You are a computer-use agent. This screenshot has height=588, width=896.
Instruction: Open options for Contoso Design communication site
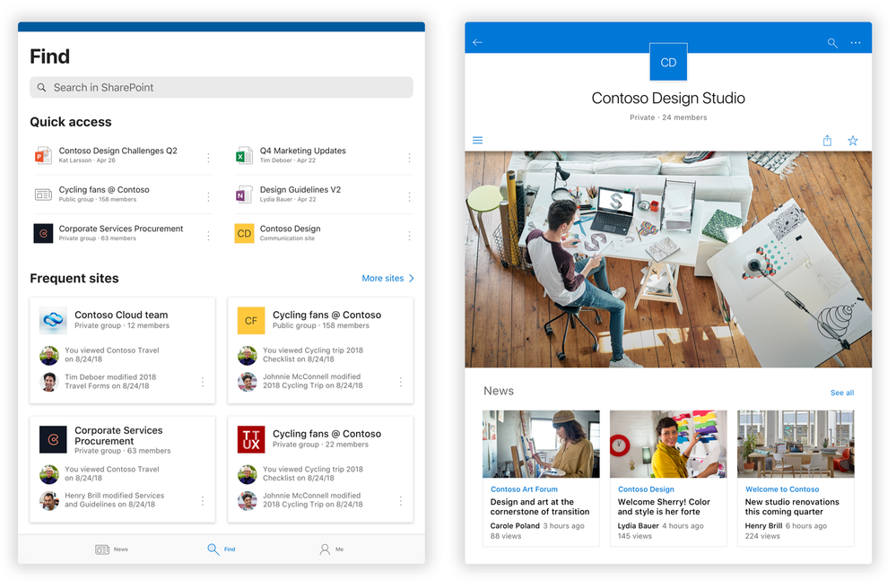coord(409,235)
